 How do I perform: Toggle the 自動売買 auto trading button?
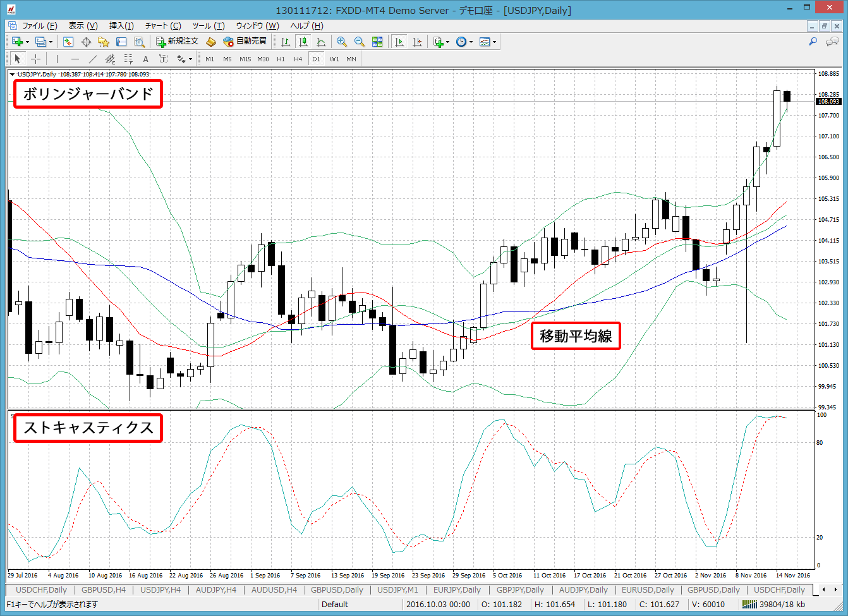pos(245,42)
